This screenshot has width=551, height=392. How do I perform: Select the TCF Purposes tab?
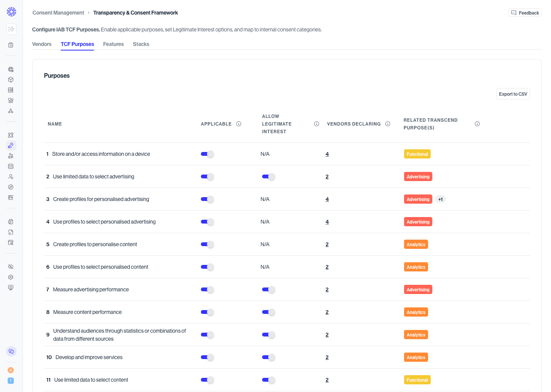coord(77,44)
